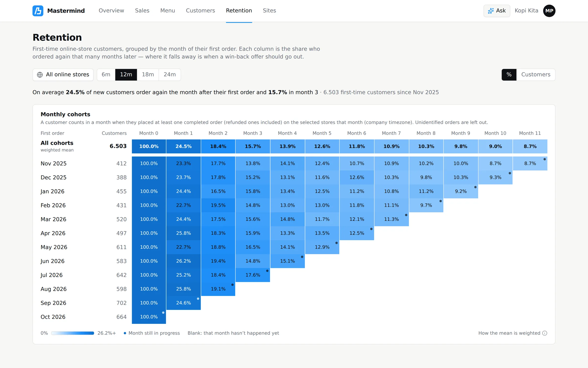Choose the 24m period option
Viewport: 588px width, 368px height.
tap(170, 75)
